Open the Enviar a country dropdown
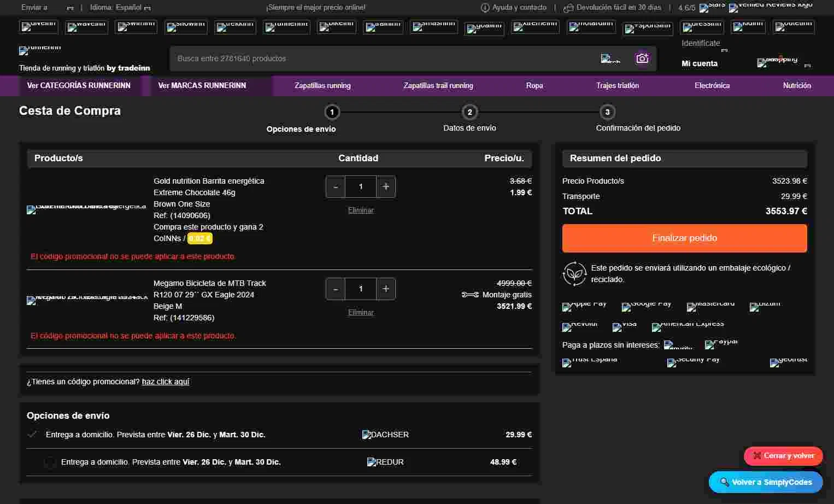The width and height of the screenshot is (834, 504). tap(48, 8)
